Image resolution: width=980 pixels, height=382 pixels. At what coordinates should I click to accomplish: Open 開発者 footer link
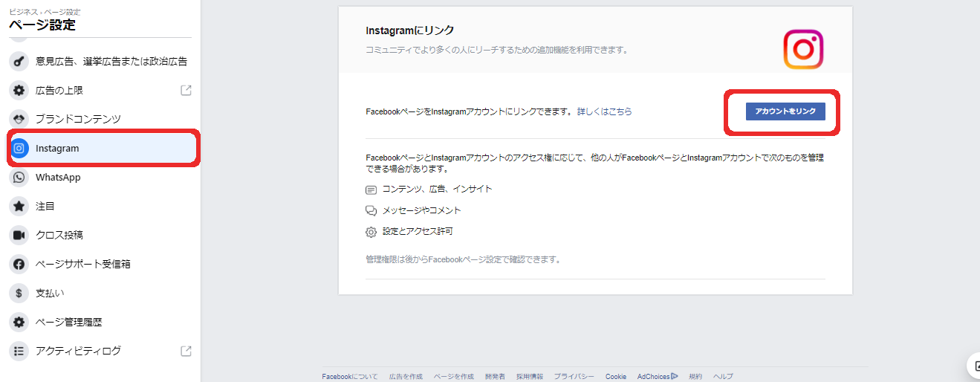(495, 377)
